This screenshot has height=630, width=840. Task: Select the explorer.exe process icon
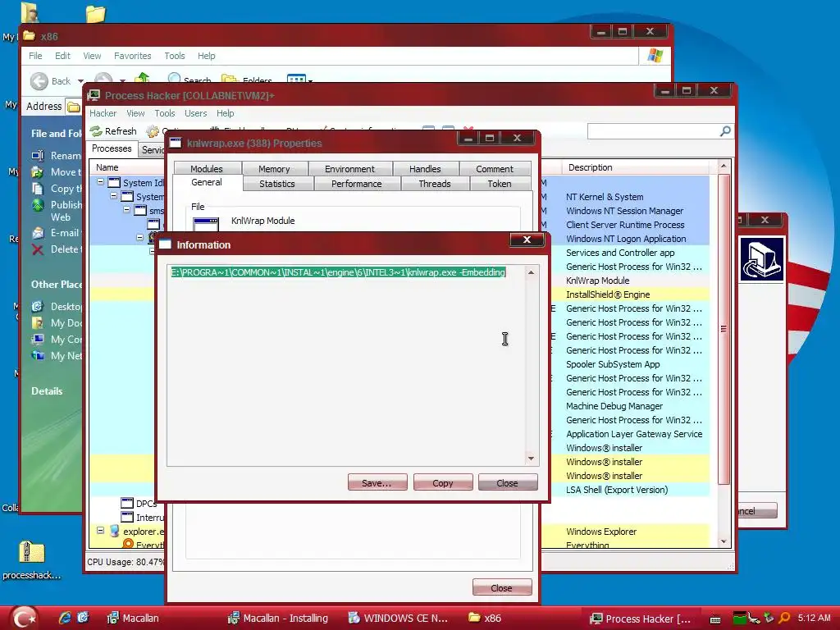click(x=114, y=531)
